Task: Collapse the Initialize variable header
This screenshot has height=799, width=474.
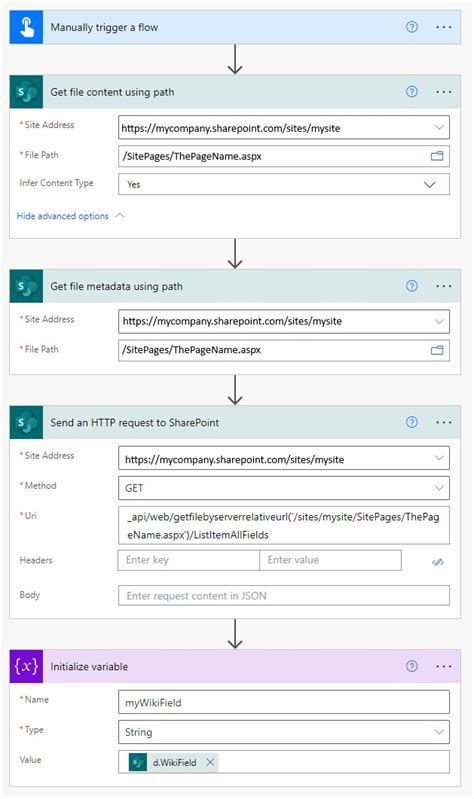Action: (235, 667)
